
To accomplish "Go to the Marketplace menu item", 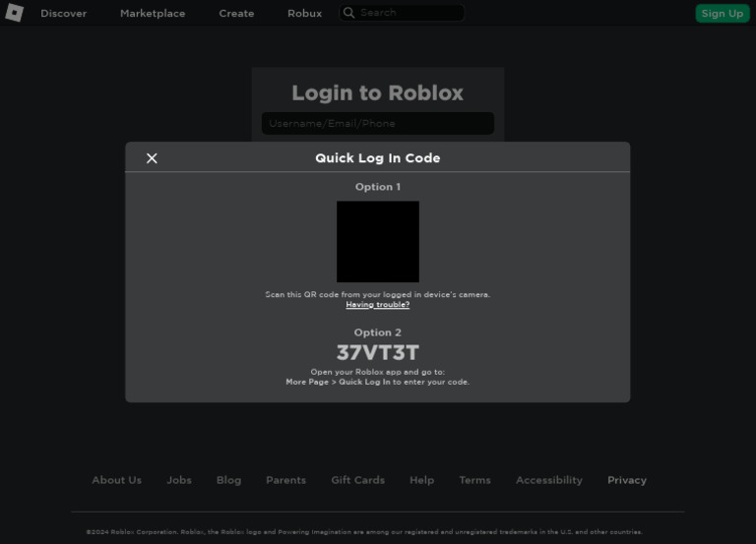I will [x=153, y=13].
